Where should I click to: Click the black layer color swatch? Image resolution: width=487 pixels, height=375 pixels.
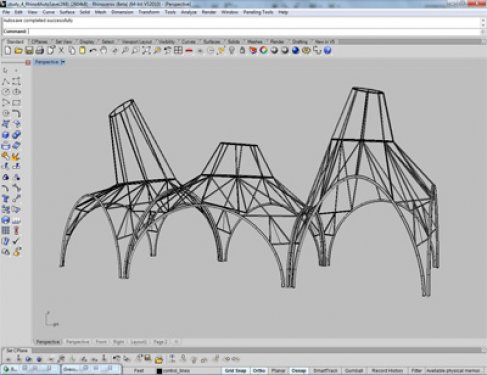click(x=159, y=371)
